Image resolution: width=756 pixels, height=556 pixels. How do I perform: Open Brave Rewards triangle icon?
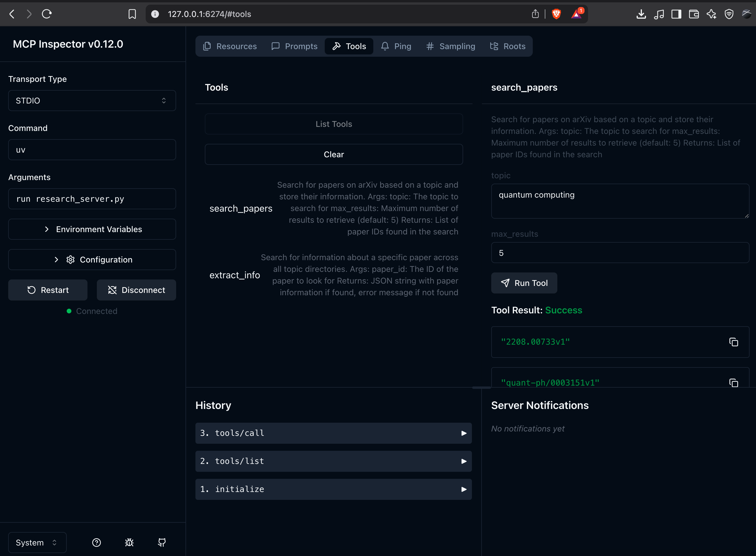(x=577, y=14)
